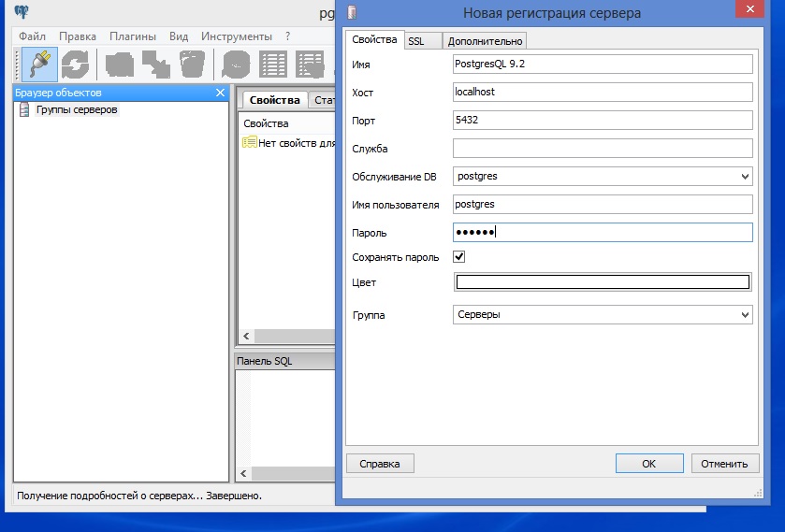Click the properties icon beside 'Нет свойств'
Screen dimensions: 785x532
[x=250, y=142]
